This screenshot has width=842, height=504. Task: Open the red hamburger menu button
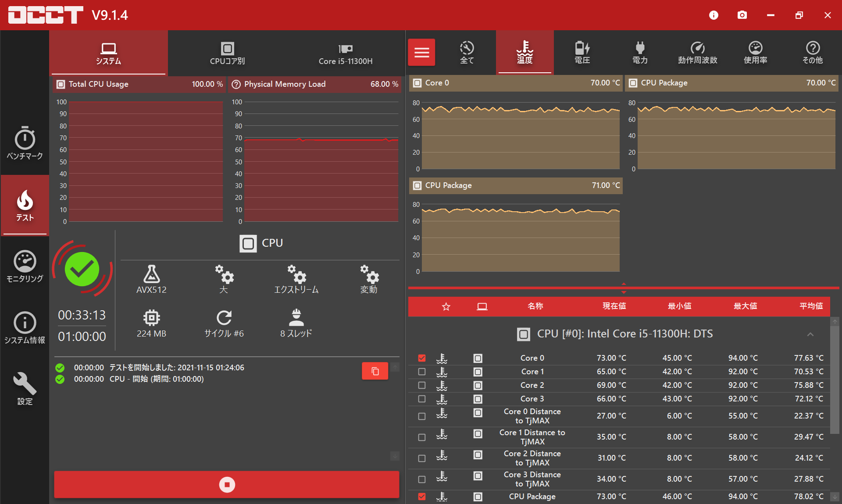click(x=421, y=52)
